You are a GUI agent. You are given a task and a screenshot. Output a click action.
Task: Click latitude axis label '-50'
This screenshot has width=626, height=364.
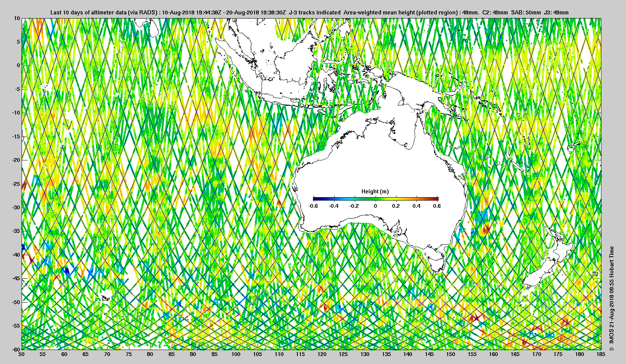16,302
